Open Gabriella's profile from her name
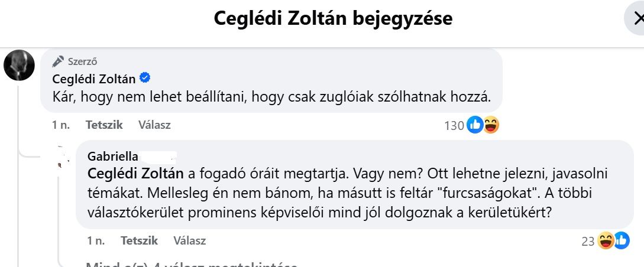Image resolution: width=644 pixels, height=267 pixels. (112, 157)
